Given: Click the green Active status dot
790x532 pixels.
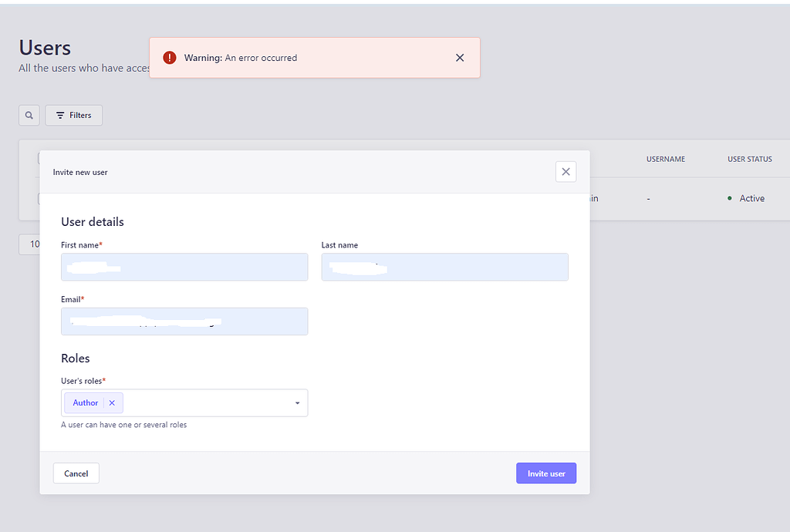Looking at the screenshot, I should tap(730, 198).
